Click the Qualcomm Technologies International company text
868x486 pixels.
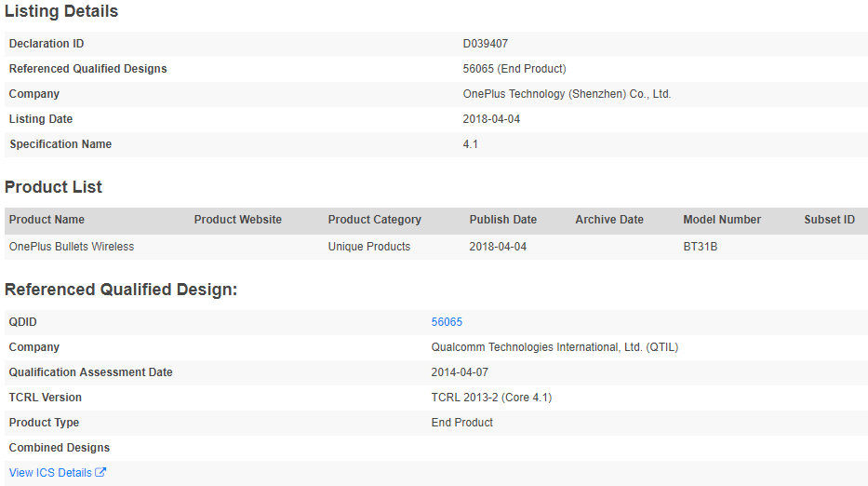(x=554, y=347)
